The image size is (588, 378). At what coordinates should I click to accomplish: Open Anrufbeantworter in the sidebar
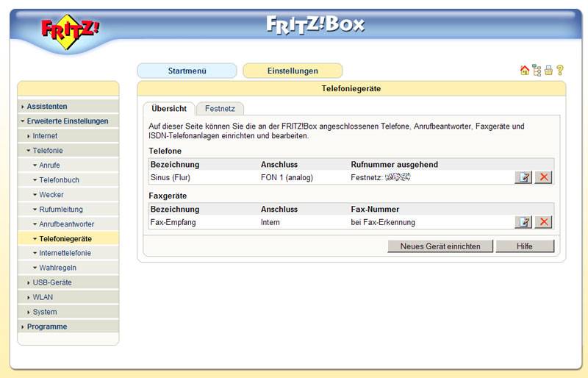66,224
